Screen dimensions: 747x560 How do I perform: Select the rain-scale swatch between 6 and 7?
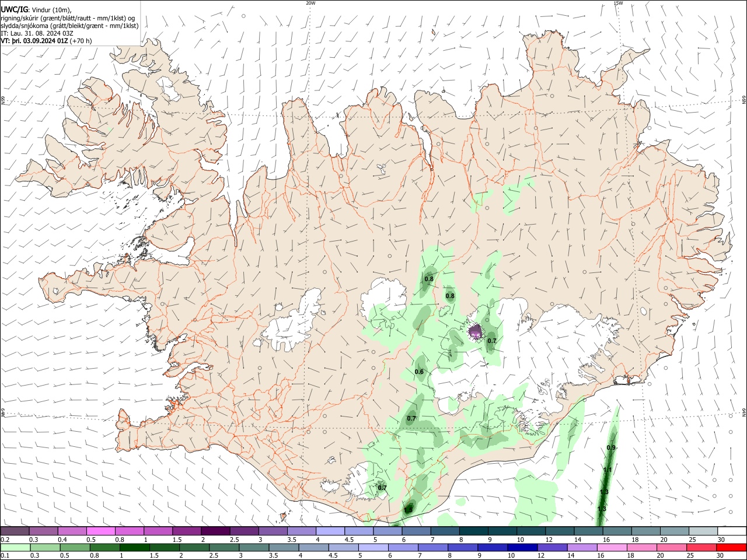[x=404, y=547]
